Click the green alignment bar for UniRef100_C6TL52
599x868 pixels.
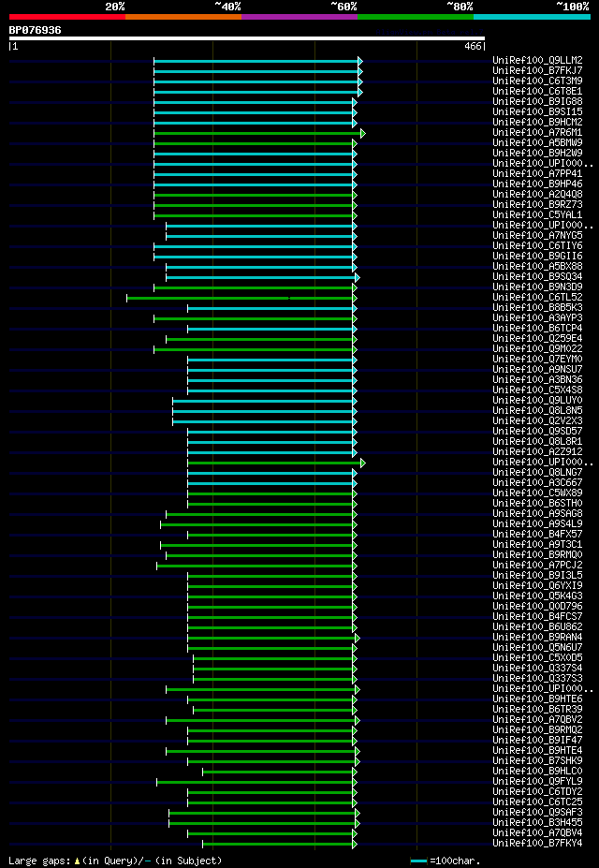coord(241,299)
